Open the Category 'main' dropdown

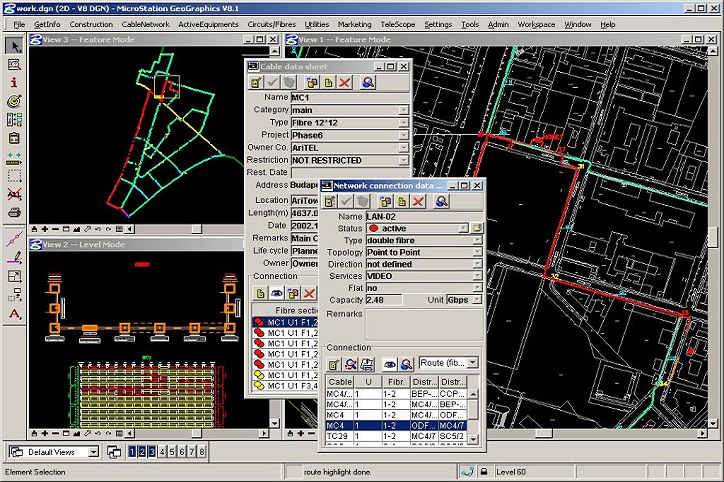(x=404, y=110)
